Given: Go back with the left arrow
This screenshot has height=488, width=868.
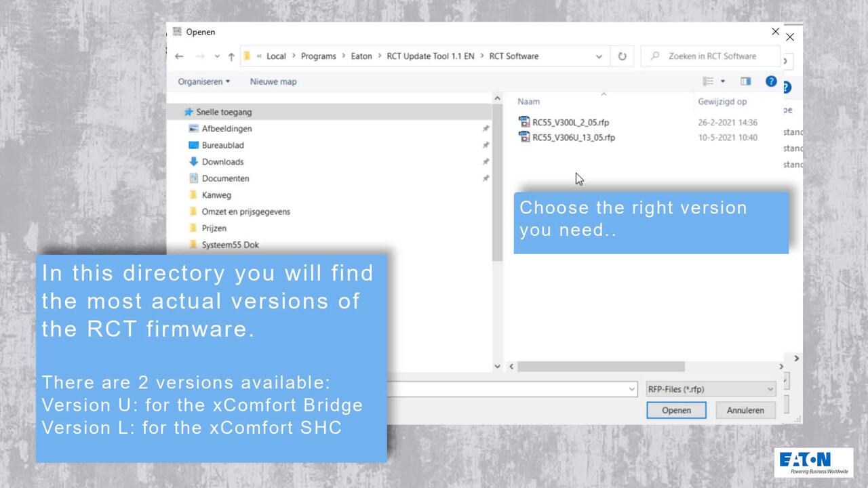Looking at the screenshot, I should pos(179,56).
